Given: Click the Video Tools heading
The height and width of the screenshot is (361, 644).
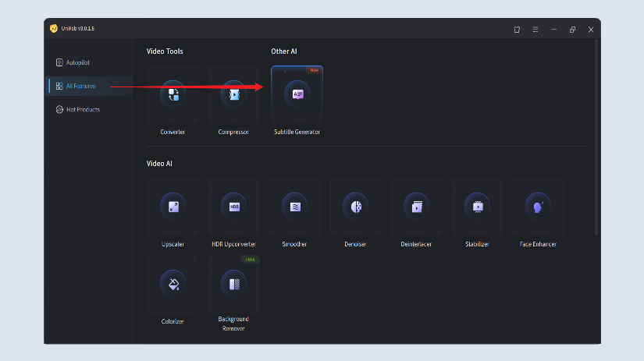Looking at the screenshot, I should point(165,51).
